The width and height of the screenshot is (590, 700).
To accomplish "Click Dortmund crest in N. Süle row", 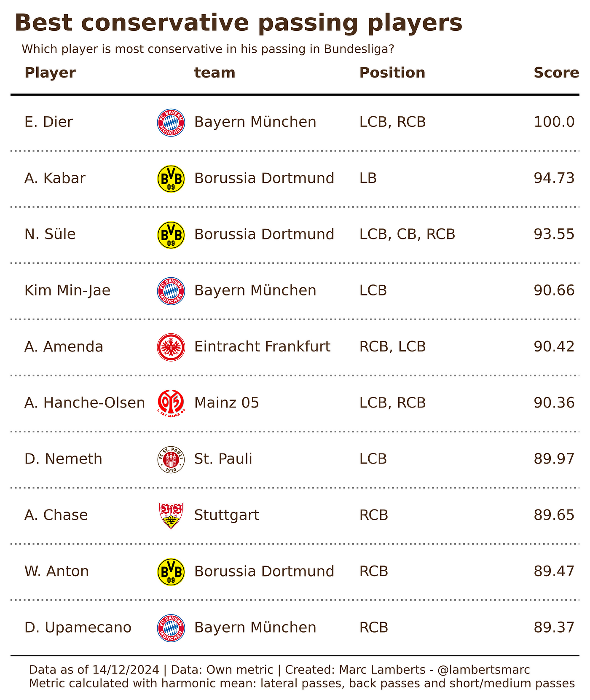I will [171, 235].
